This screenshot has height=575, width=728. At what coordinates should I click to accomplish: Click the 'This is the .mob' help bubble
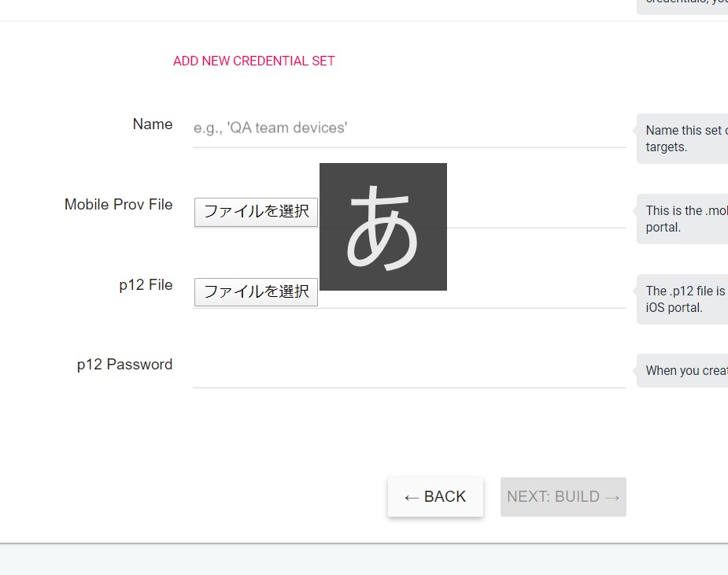pyautogui.click(x=682, y=219)
